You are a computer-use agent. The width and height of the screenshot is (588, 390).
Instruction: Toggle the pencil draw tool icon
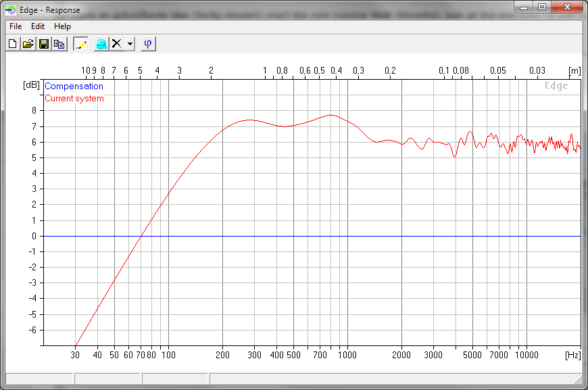[80, 44]
